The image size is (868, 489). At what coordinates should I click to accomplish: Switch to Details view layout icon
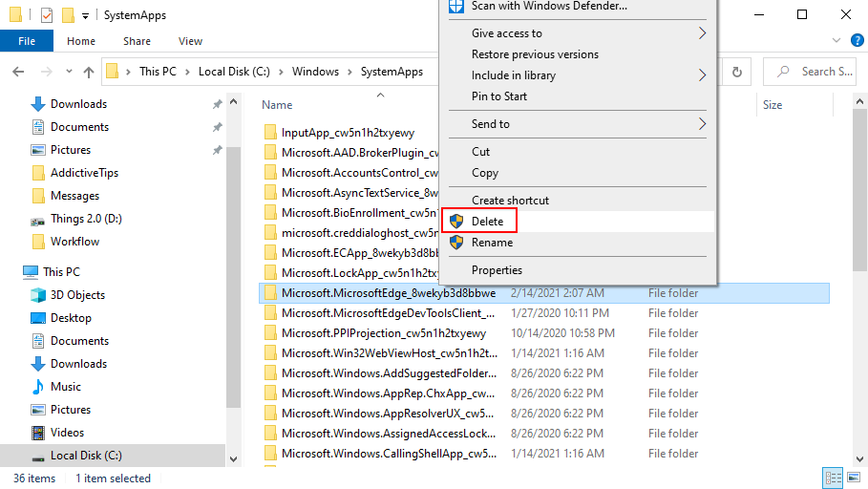(833, 478)
